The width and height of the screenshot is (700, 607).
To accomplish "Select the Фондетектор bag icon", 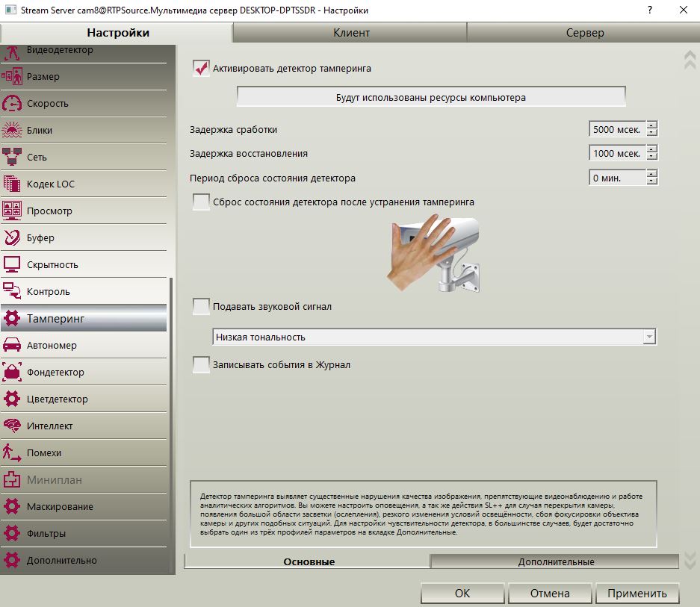I will coord(12,373).
